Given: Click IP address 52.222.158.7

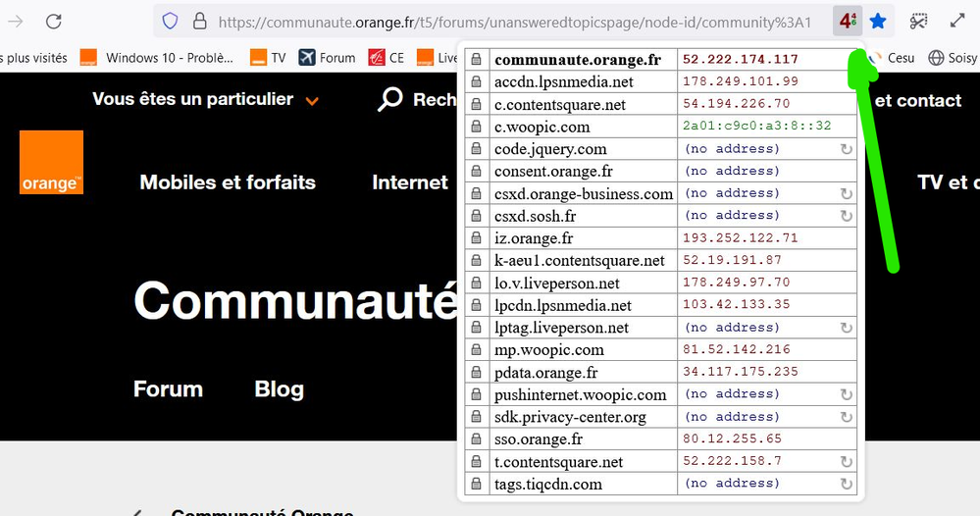Looking at the screenshot, I should pos(732,461).
